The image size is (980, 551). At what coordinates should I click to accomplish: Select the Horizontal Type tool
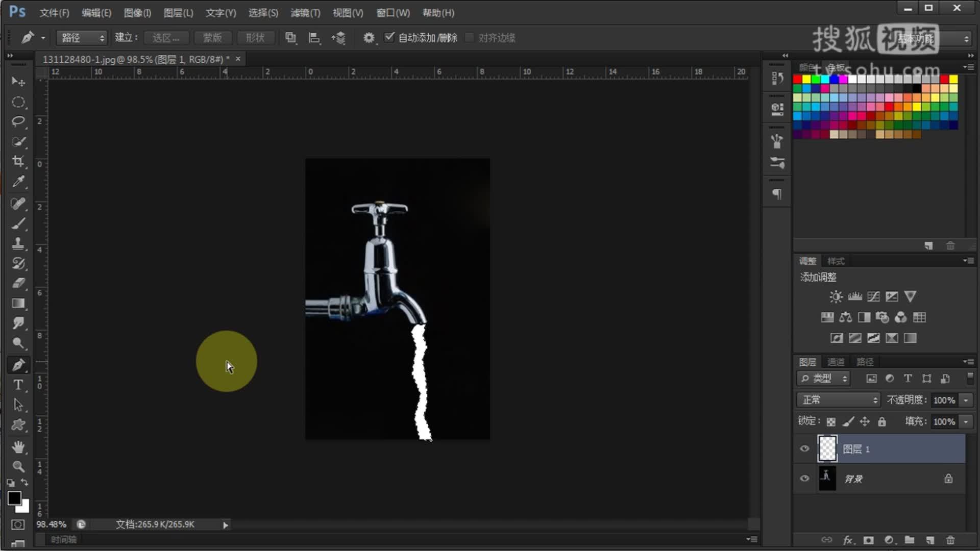tap(18, 385)
